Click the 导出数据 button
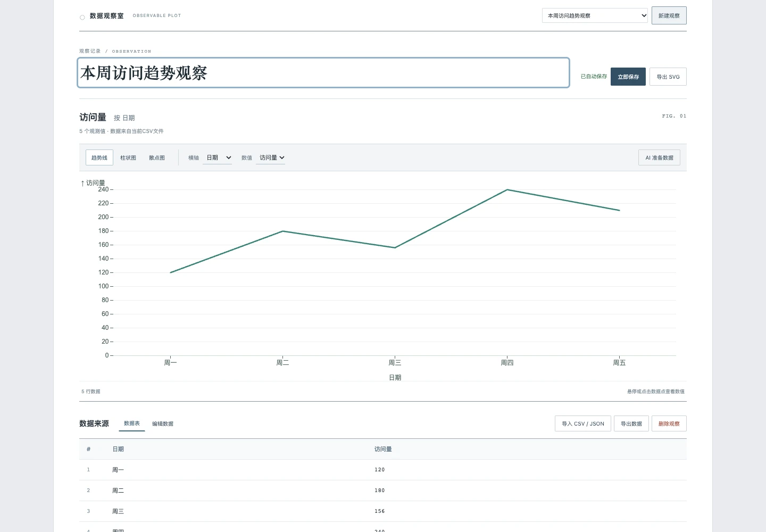 click(x=631, y=423)
